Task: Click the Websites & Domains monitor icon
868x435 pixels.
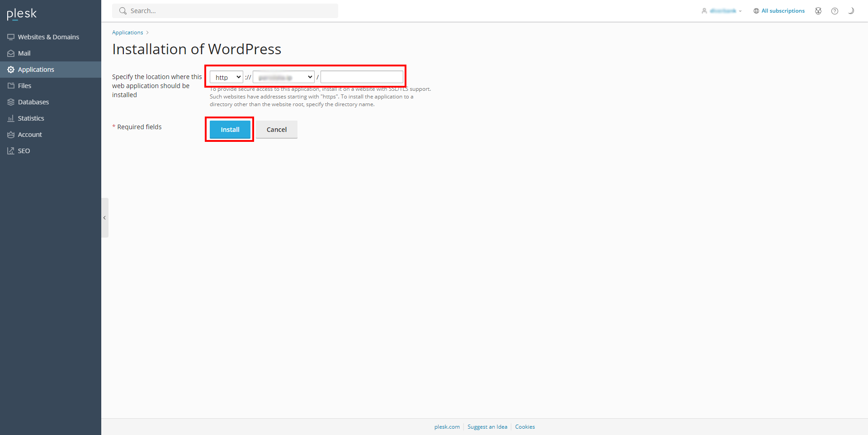Action: pyautogui.click(x=11, y=37)
